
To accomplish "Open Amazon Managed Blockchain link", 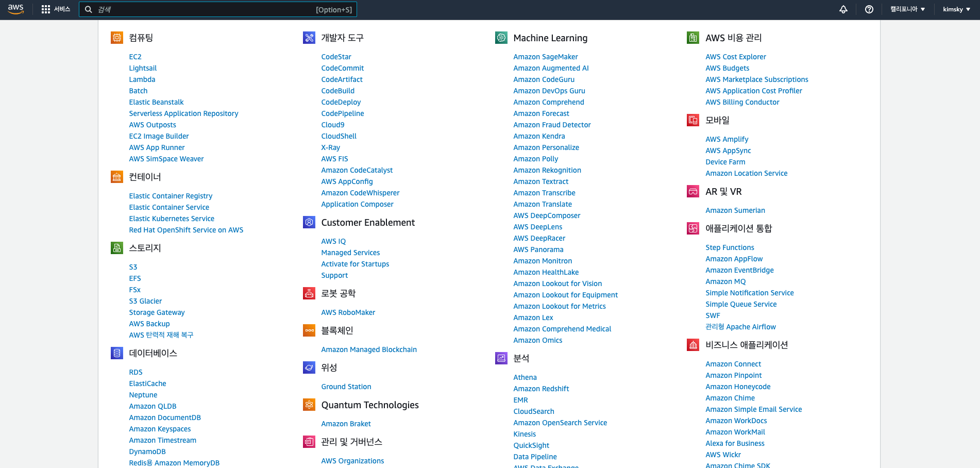I will (x=369, y=349).
